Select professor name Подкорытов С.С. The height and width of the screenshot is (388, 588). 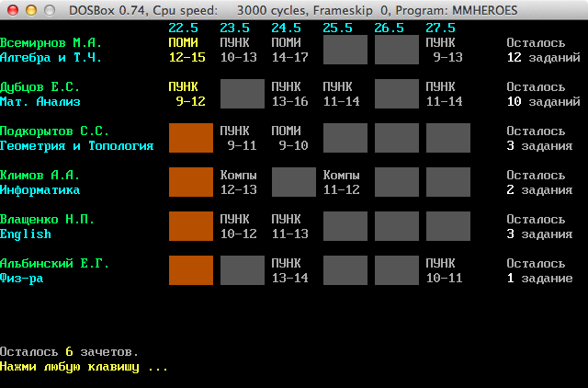[54, 131]
